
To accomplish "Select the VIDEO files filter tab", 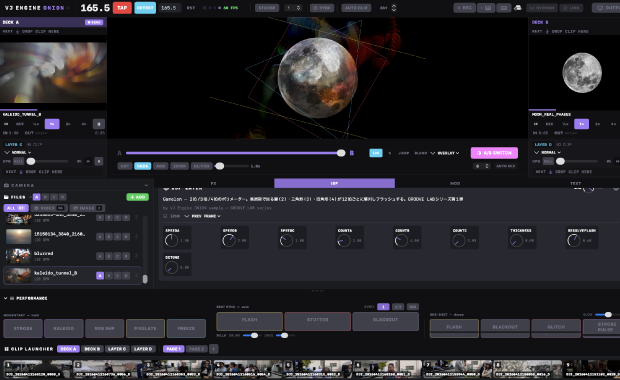I will click(49, 208).
